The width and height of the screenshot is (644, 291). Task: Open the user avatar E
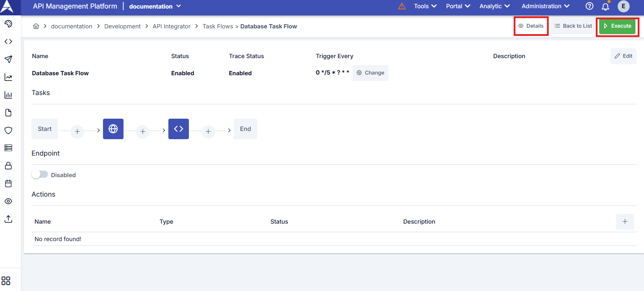click(x=623, y=6)
